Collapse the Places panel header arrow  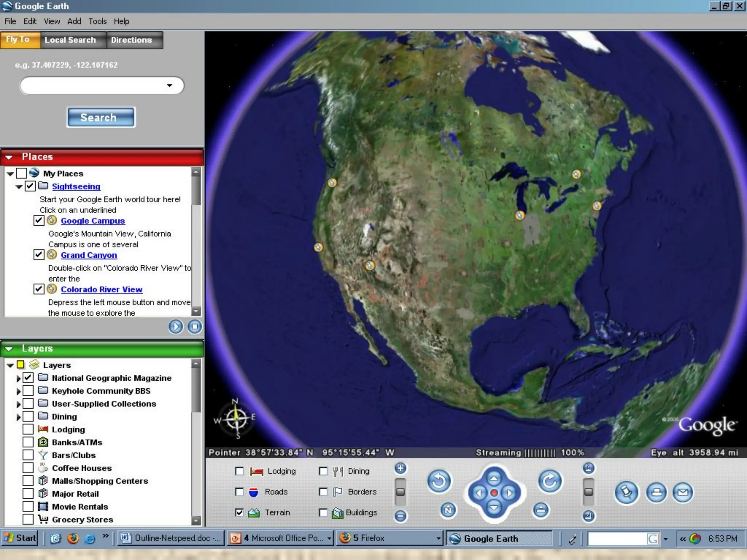point(9,157)
